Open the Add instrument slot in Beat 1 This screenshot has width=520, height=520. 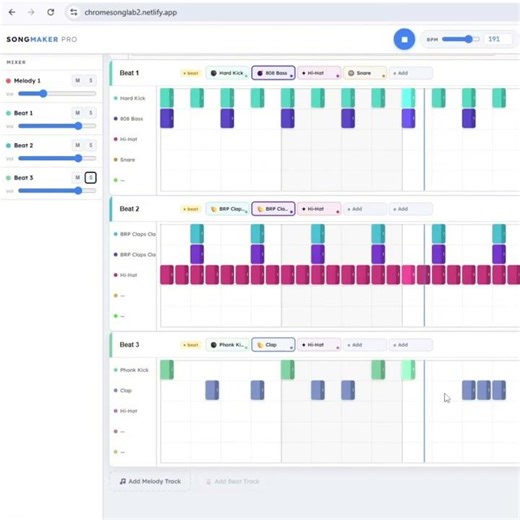(411, 73)
